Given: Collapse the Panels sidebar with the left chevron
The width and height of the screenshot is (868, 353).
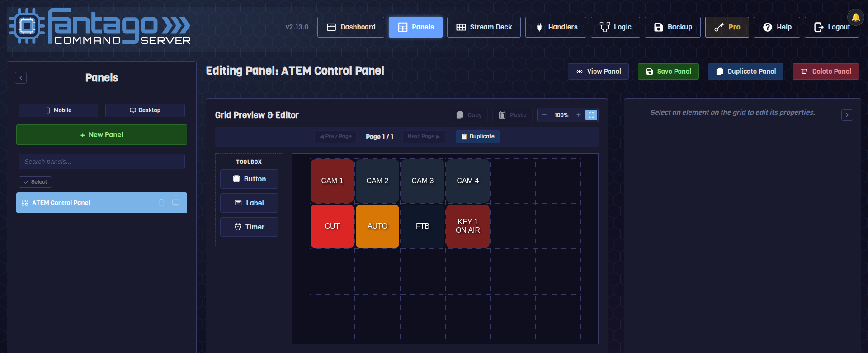Looking at the screenshot, I should (x=21, y=78).
